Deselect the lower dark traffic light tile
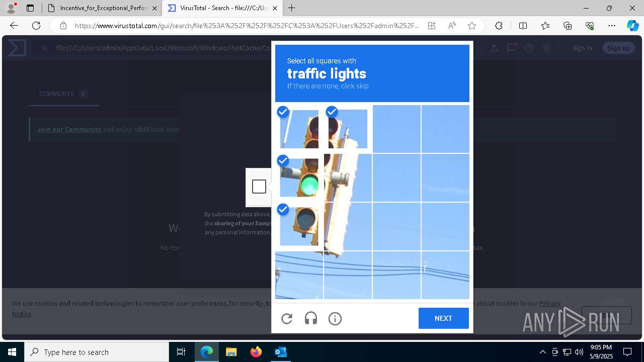The image size is (644, 362). point(299,226)
